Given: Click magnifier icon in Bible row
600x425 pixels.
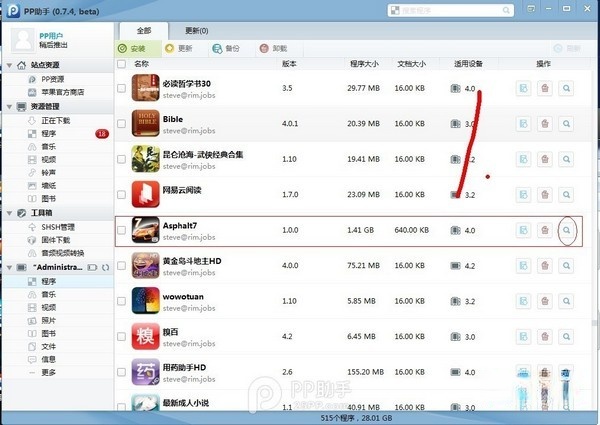Looking at the screenshot, I should (566, 124).
